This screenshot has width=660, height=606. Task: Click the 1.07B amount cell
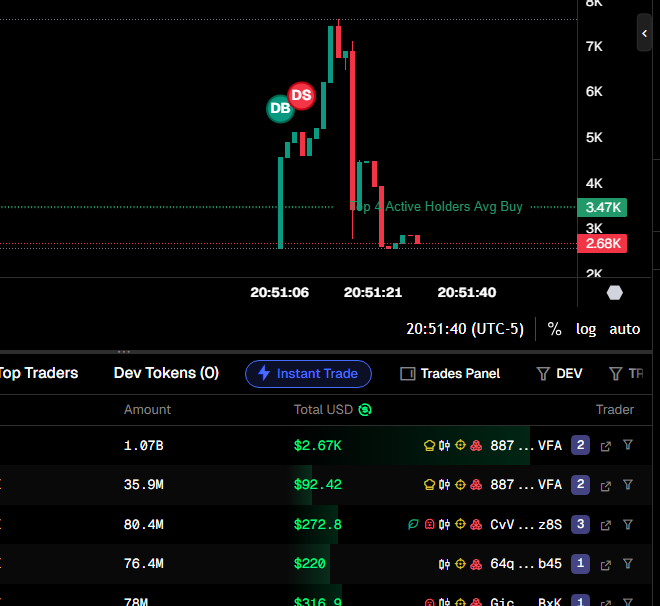144,445
